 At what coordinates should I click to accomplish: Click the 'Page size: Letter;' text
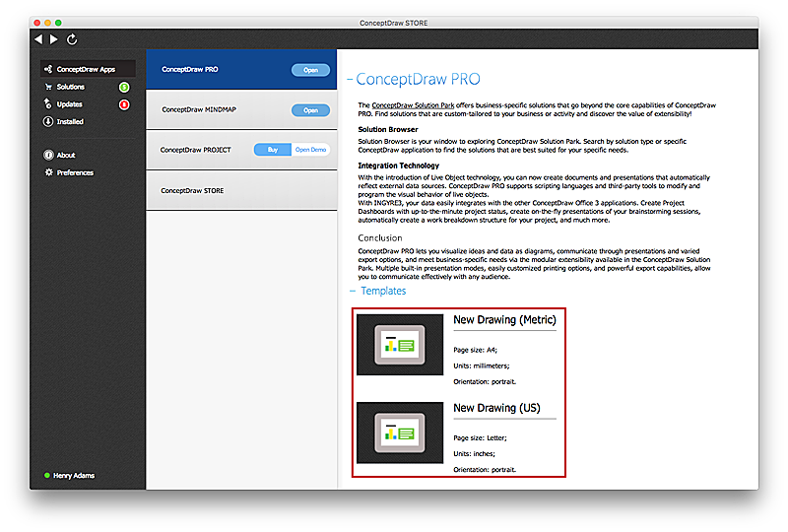pos(480,438)
